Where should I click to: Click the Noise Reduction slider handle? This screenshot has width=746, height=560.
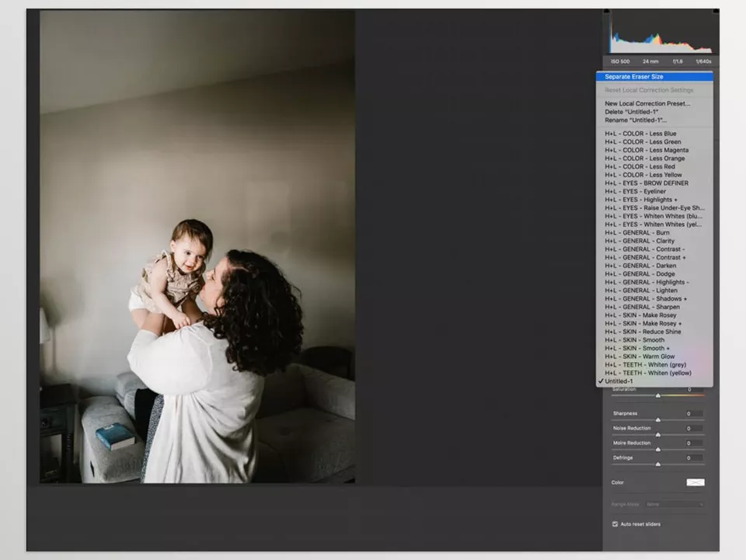[x=658, y=435]
